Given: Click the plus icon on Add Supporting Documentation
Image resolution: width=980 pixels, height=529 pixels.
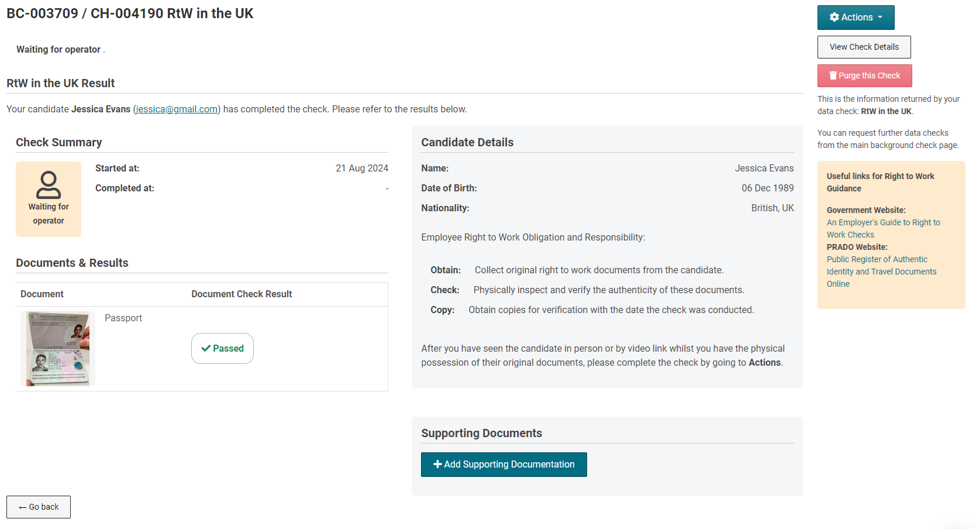Looking at the screenshot, I should (437, 464).
